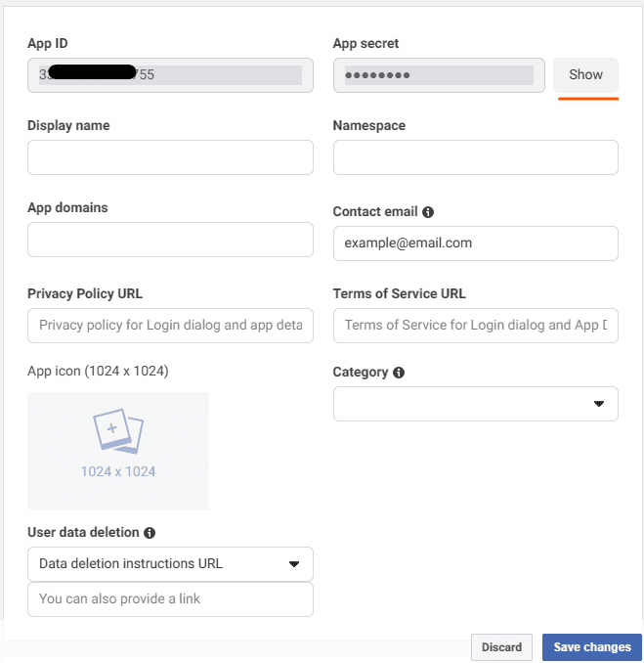Select the Privacy Policy URL field
The image size is (644, 663).
(170, 326)
